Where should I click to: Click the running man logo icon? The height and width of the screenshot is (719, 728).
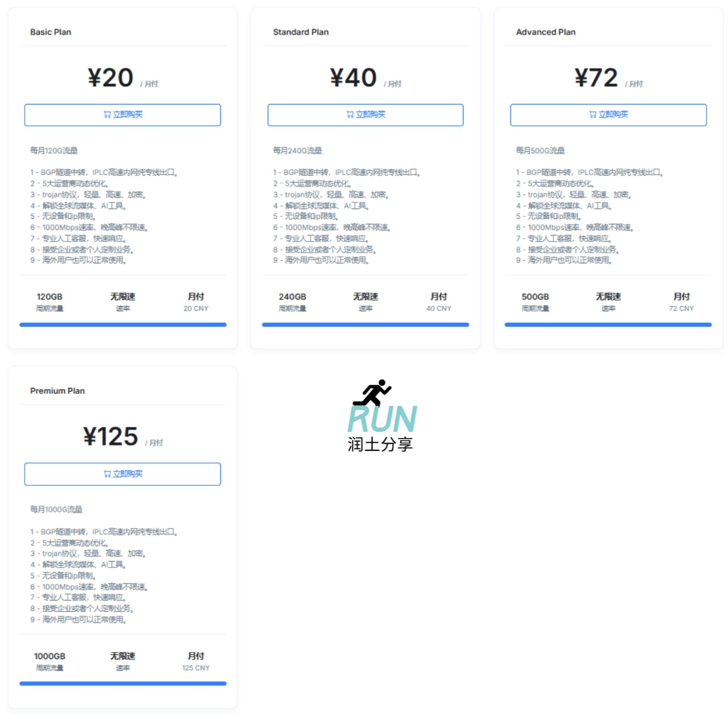point(373,393)
